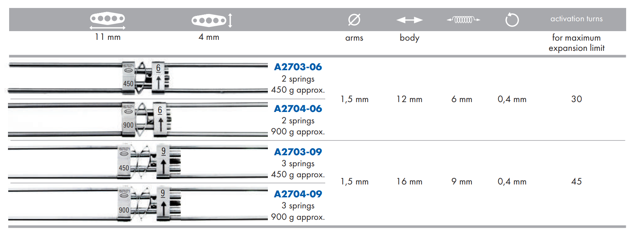Click the A2704-09 product code link
This screenshot has width=644, height=230.
[x=298, y=194]
